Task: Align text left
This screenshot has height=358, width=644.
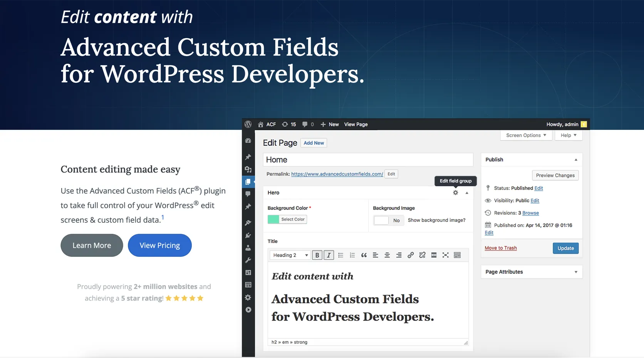Action: click(376, 255)
